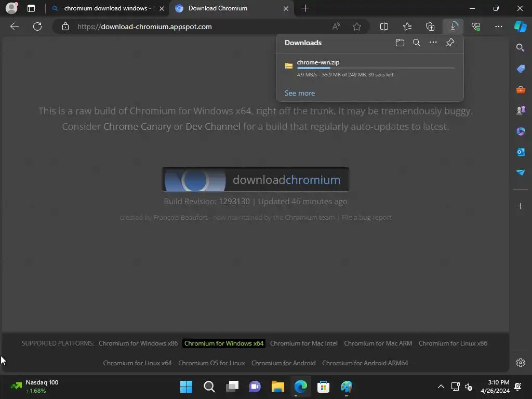Open the Dev Channel link
The image size is (532, 399).
(x=212, y=127)
